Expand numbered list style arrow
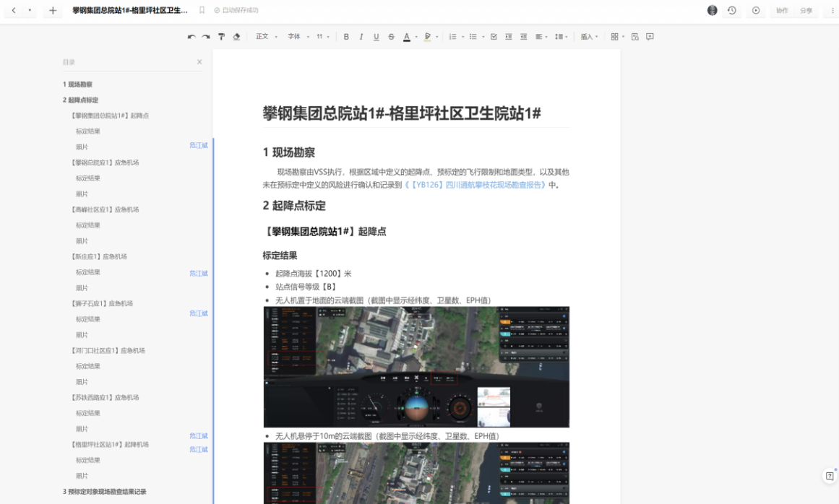 pos(462,37)
